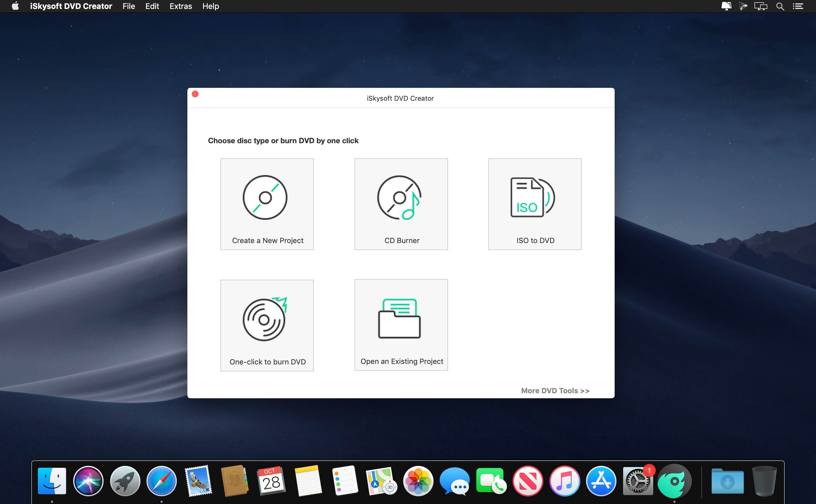Click the Create a New Project disc icon
816x504 pixels.
(x=265, y=197)
